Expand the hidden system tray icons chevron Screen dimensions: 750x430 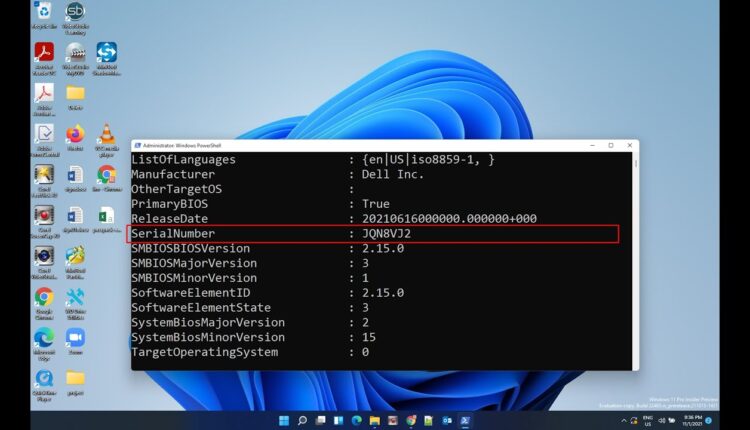click(x=624, y=421)
